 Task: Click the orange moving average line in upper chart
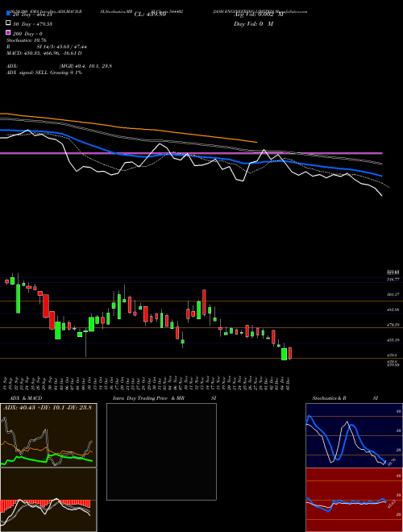pos(129,128)
